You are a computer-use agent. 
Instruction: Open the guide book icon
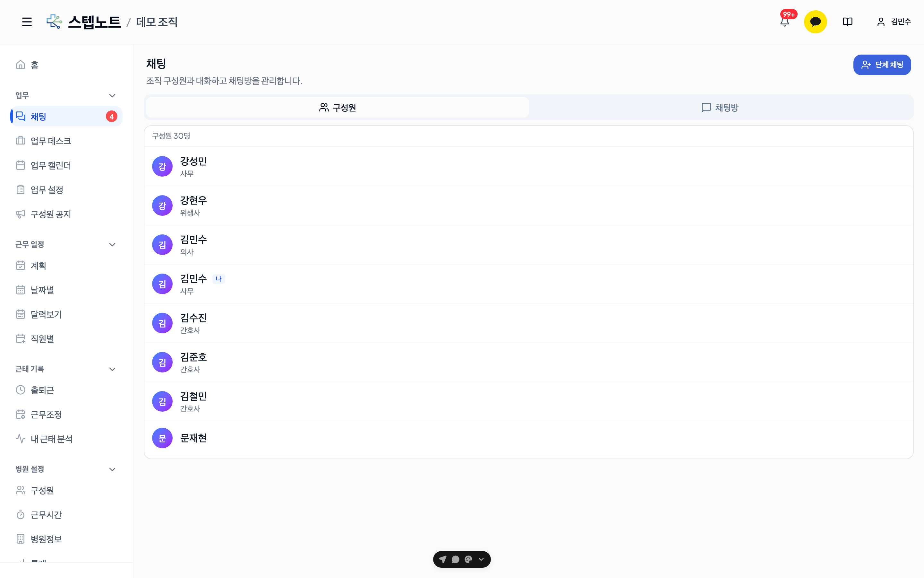(847, 22)
